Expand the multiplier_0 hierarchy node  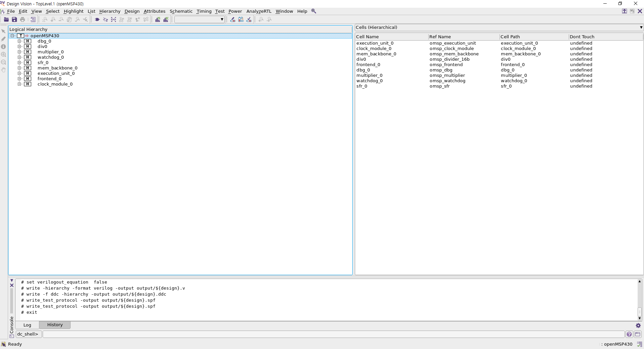tap(19, 52)
